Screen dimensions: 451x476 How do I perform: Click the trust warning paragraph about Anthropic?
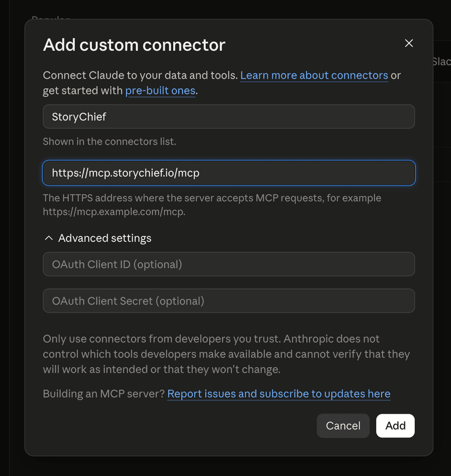pyautogui.click(x=226, y=354)
